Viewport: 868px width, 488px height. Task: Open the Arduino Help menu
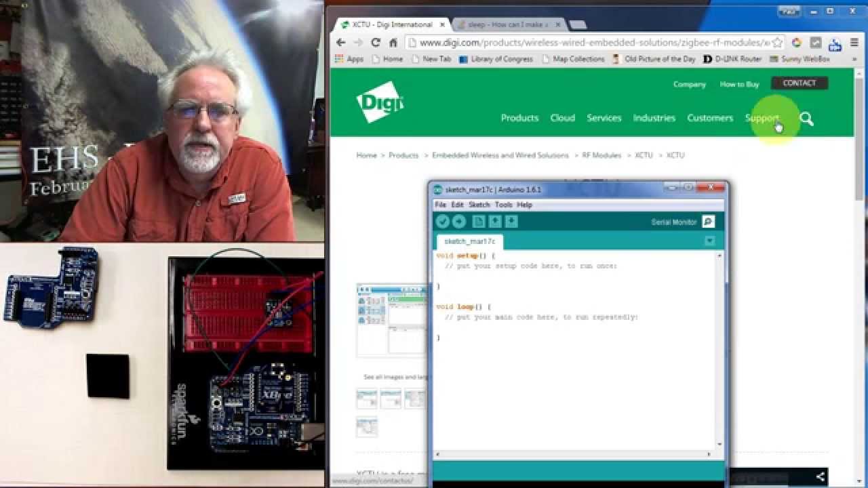pos(524,205)
